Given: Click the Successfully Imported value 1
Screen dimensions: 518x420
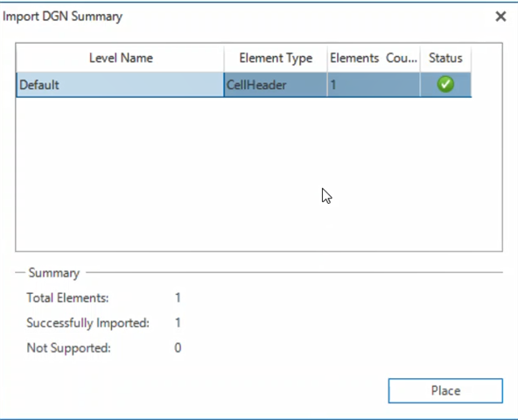Looking at the screenshot, I should pyautogui.click(x=178, y=323).
